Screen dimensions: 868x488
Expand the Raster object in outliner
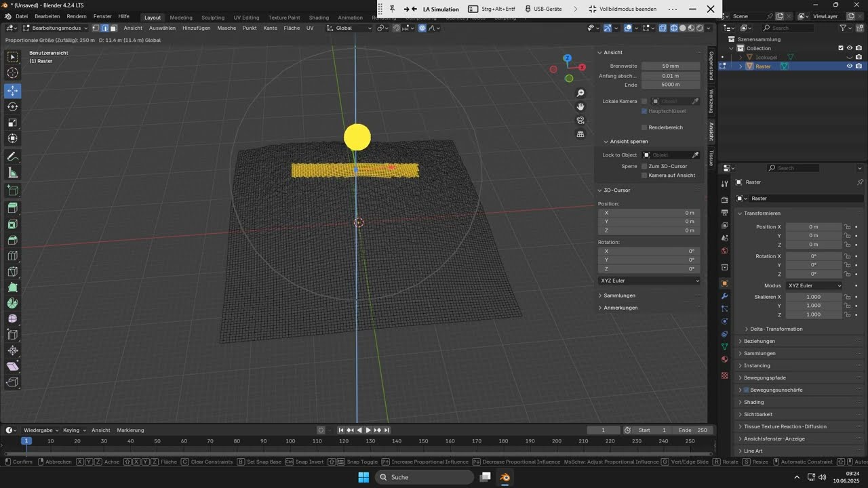(x=741, y=66)
